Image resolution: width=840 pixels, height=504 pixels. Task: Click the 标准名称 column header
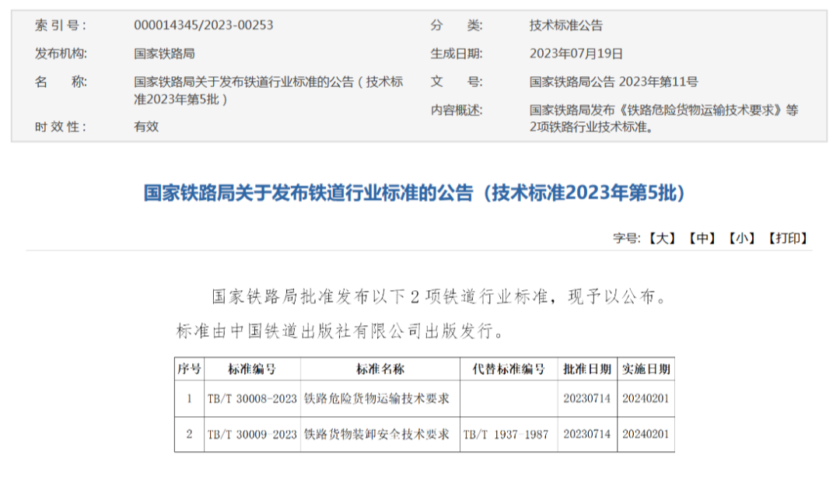coord(380,369)
